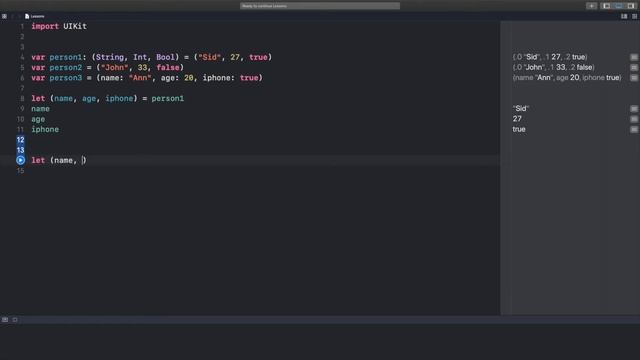Click "John" string literal on line 5
The width and height of the screenshot is (640, 360).
[114, 67]
